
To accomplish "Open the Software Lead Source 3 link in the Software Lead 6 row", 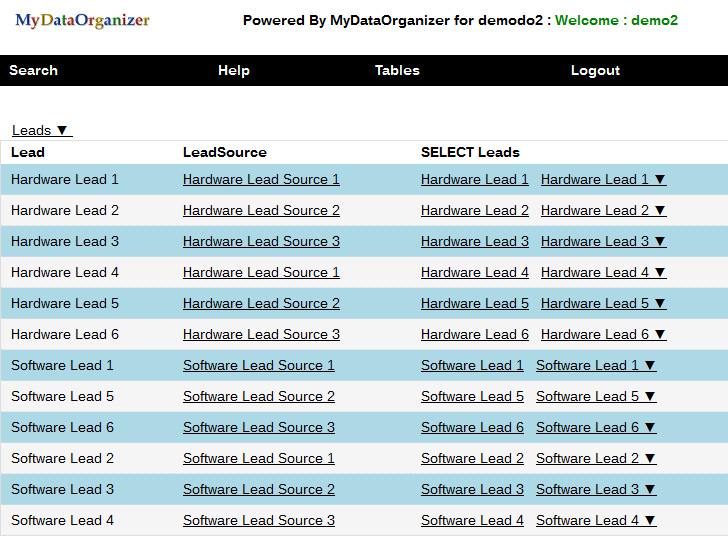I will pyautogui.click(x=258, y=428).
